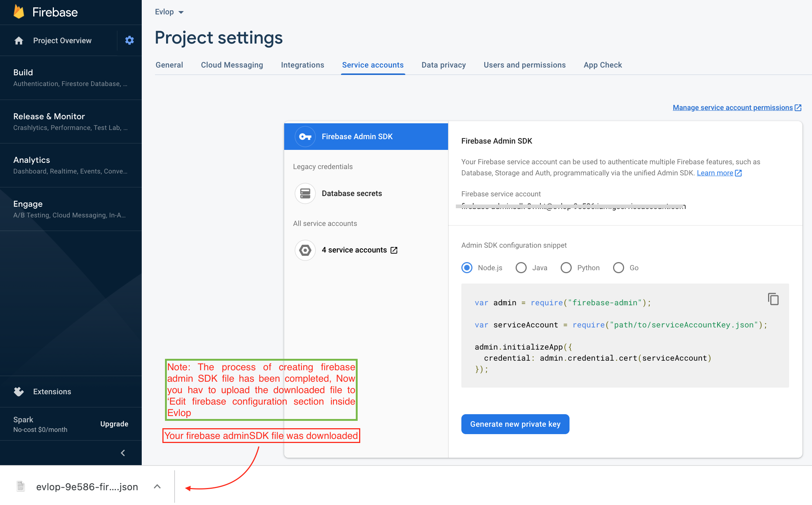Open the Evlop project dropdown
Image resolution: width=812 pixels, height=505 pixels.
tap(169, 12)
